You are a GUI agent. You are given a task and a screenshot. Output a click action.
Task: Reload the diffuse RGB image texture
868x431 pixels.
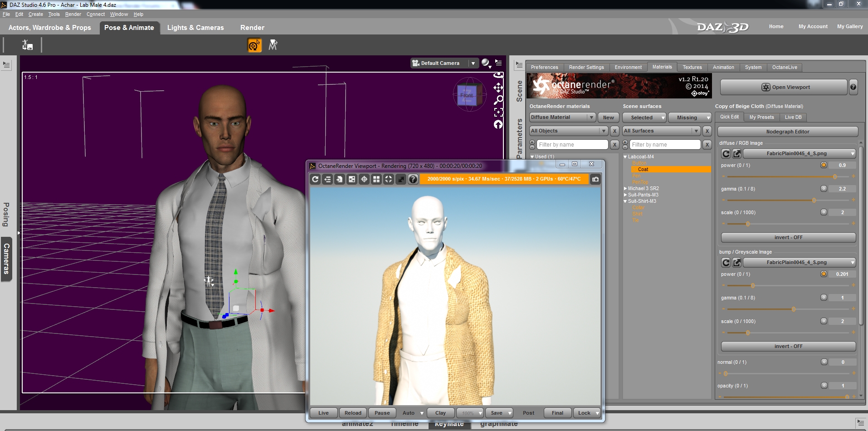point(726,154)
